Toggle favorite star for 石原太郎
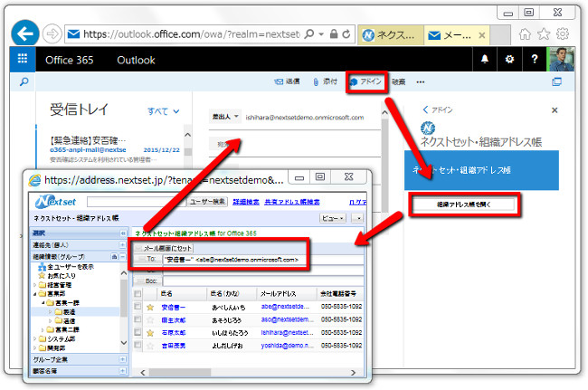This screenshot has width=588, height=390. click(150, 333)
